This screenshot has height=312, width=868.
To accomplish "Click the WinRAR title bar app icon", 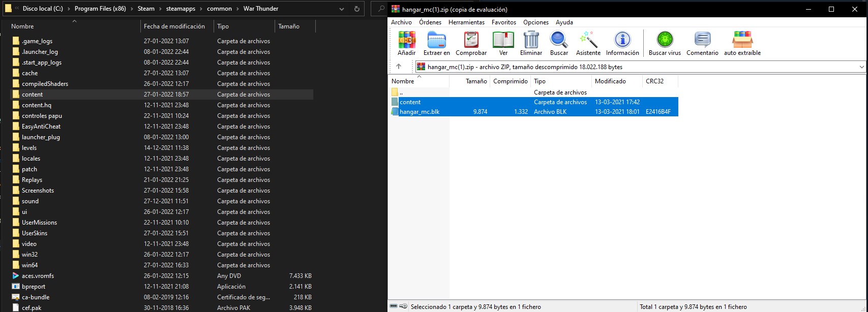I will coord(395,9).
